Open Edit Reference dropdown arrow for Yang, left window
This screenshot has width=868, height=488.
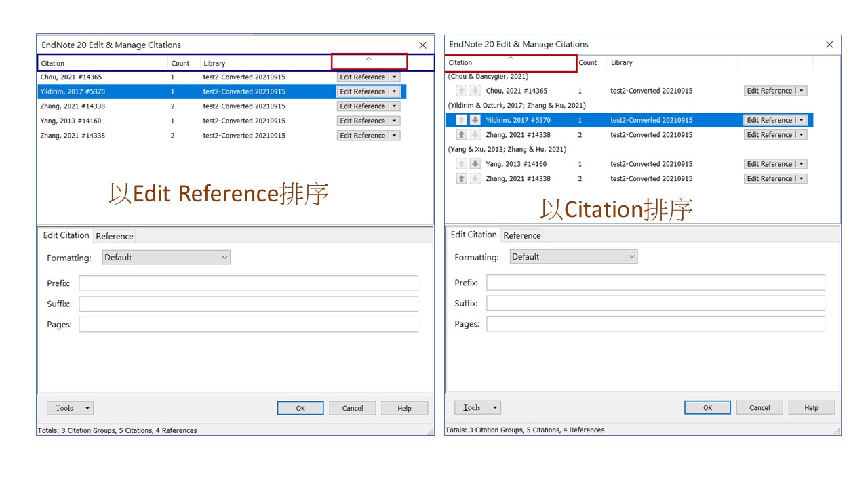click(x=395, y=121)
